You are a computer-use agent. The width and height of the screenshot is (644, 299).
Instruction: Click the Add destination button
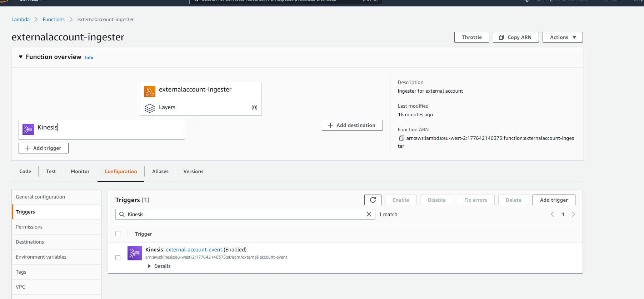pyautogui.click(x=352, y=125)
